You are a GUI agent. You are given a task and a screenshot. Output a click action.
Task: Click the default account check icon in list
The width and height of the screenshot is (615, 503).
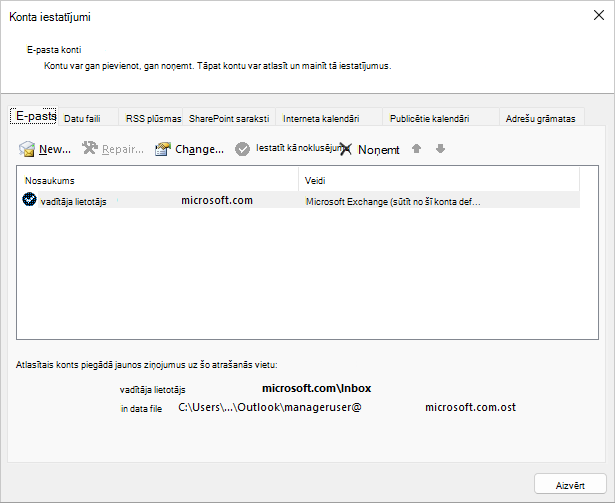29,200
